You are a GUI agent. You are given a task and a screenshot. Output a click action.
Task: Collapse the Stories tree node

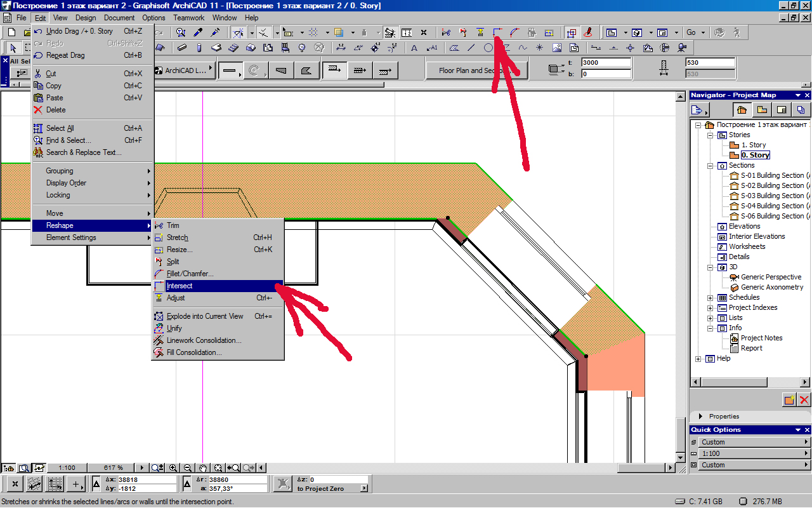point(710,135)
